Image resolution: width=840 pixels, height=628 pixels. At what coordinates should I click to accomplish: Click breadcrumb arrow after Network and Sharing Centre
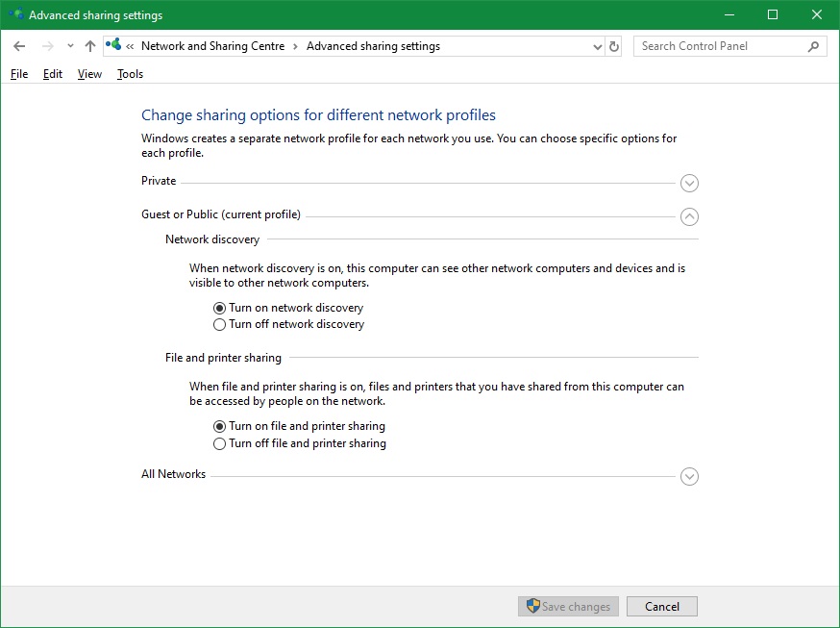tap(295, 46)
